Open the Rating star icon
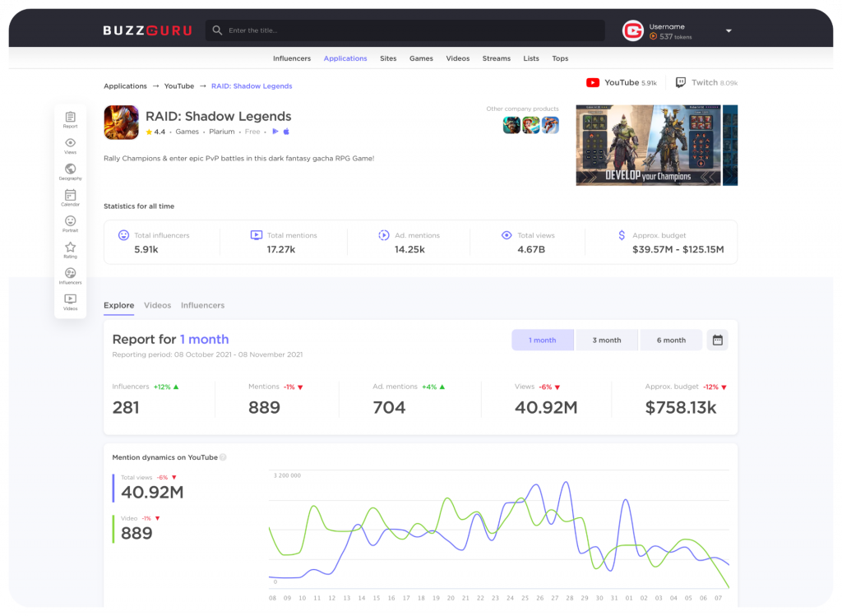Viewport: 842px width, 616px height. tap(71, 250)
